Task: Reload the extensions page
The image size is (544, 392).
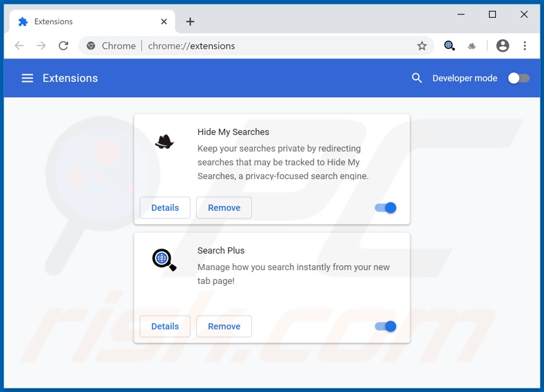Action: [x=63, y=45]
